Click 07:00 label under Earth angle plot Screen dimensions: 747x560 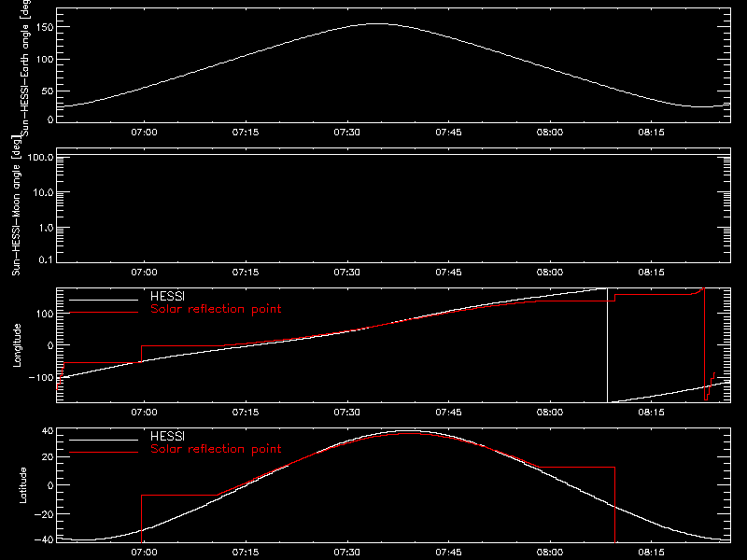[x=144, y=133]
